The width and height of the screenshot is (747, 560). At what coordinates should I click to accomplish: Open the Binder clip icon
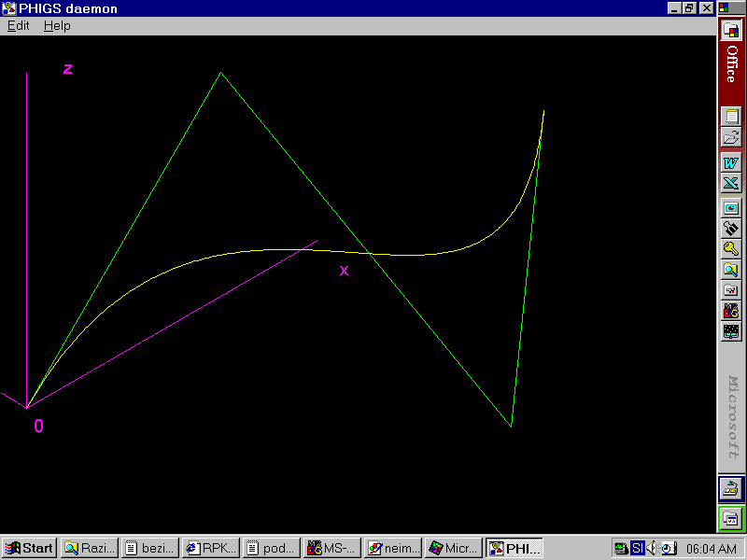(x=731, y=229)
